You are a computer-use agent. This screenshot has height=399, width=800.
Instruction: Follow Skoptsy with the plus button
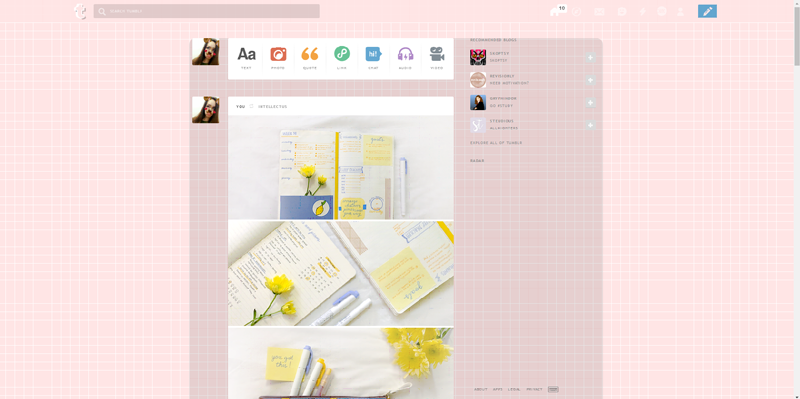590,58
